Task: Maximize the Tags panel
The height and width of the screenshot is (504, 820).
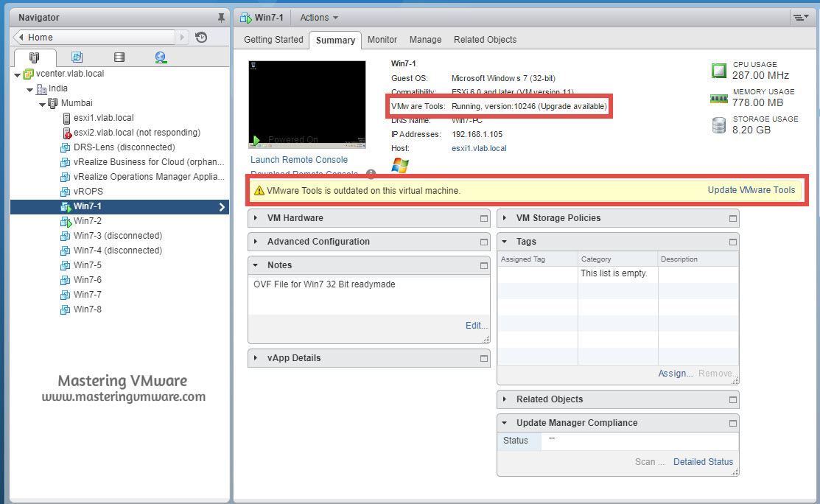Action: [732, 242]
